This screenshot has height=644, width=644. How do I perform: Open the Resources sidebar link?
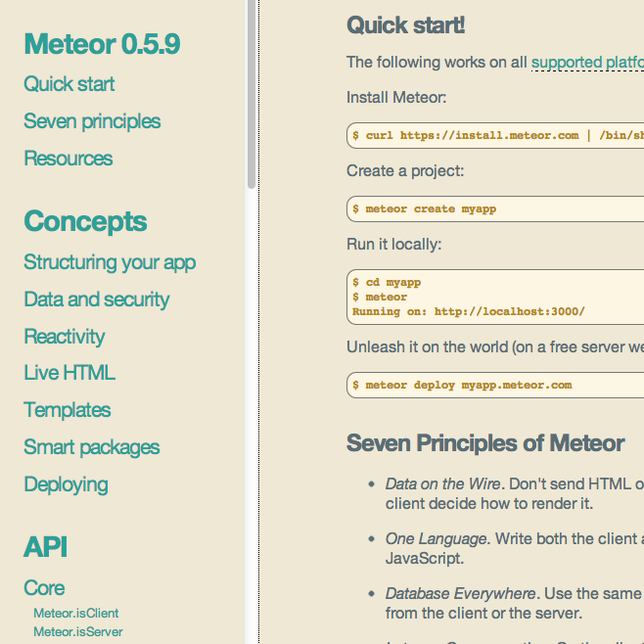[x=69, y=159]
